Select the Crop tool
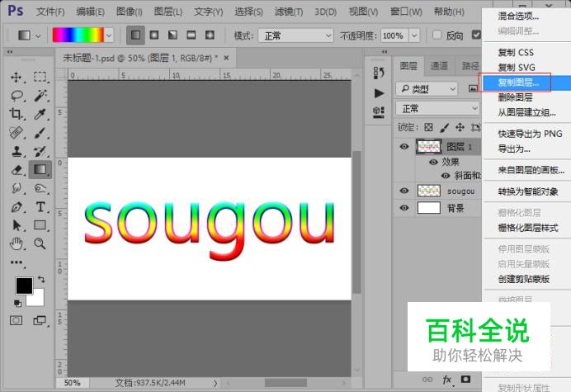The width and height of the screenshot is (571, 392). [x=16, y=114]
